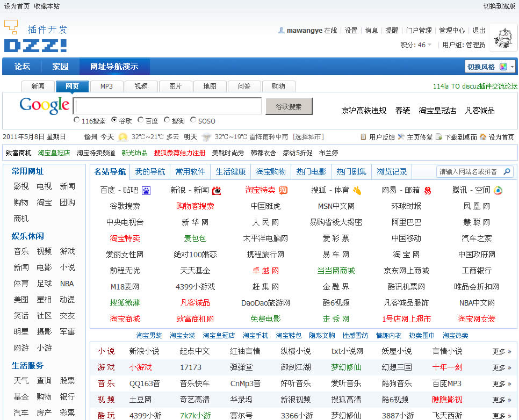Click the 退出 logout link
The height and width of the screenshot is (420, 519).
tap(479, 31)
